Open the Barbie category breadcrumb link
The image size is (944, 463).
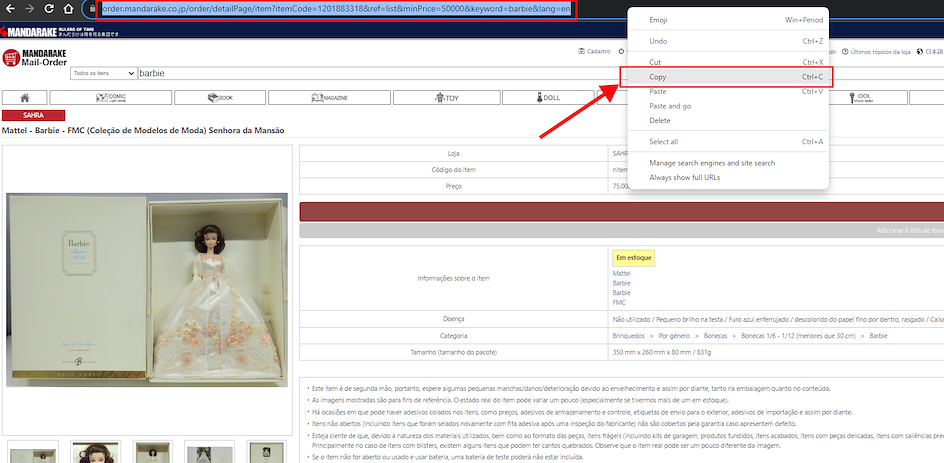878,336
